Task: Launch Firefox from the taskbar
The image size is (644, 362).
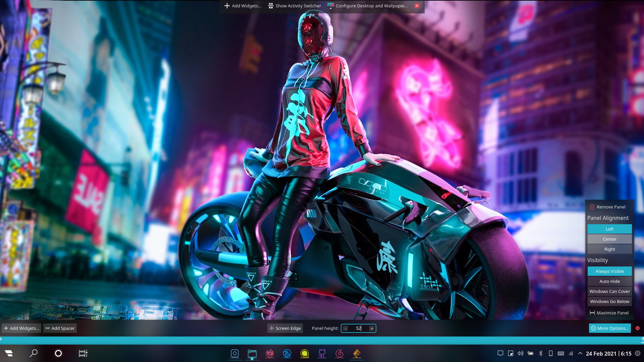Action: coord(270,353)
